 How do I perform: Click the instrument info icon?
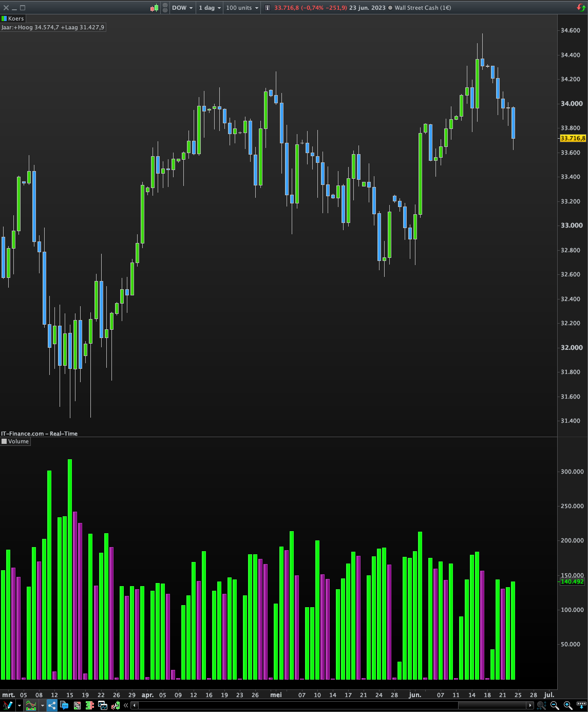267,8
